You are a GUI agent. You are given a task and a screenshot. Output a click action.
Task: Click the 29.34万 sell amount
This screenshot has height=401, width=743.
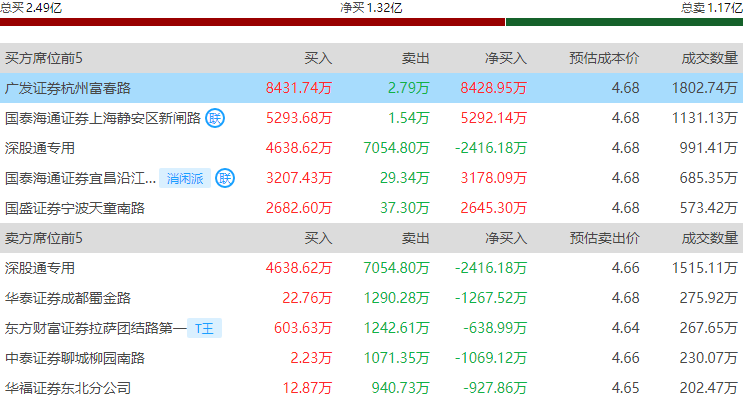405,178
